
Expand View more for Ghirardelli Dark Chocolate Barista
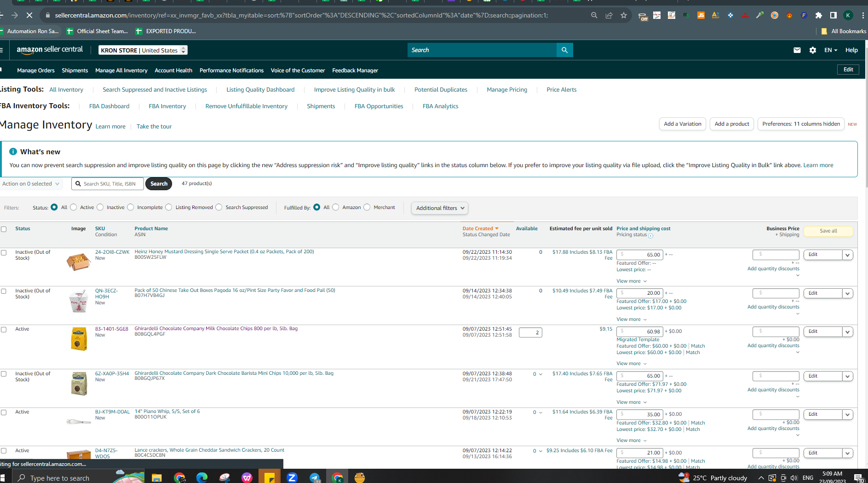point(632,402)
